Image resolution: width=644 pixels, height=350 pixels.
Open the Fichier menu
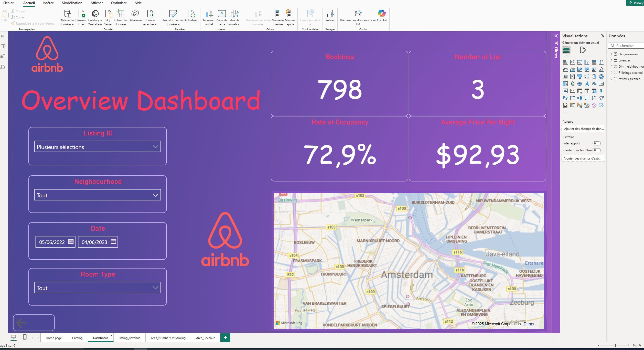pyautogui.click(x=8, y=3)
